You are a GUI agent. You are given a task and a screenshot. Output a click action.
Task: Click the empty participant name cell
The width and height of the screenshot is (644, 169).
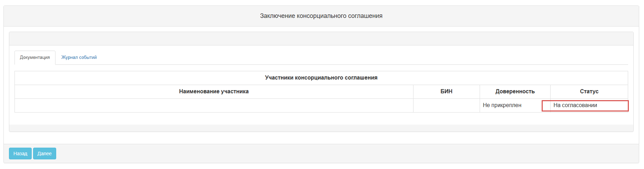(214, 105)
